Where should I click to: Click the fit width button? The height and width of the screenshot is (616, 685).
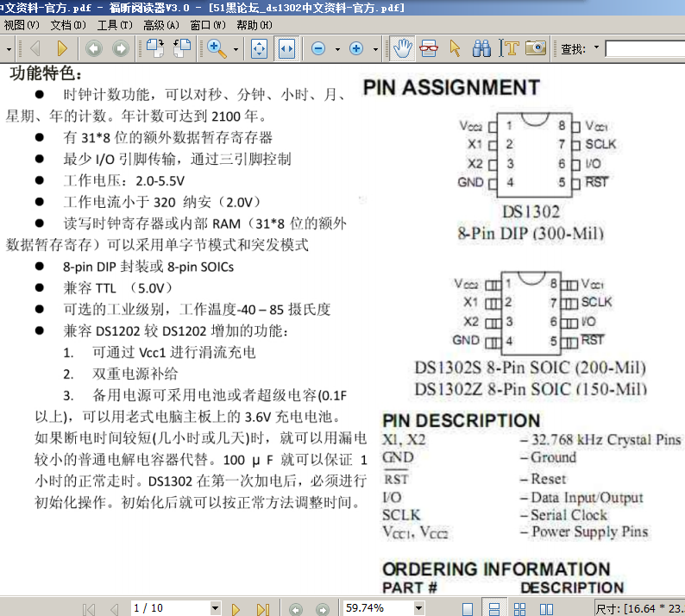click(x=286, y=48)
